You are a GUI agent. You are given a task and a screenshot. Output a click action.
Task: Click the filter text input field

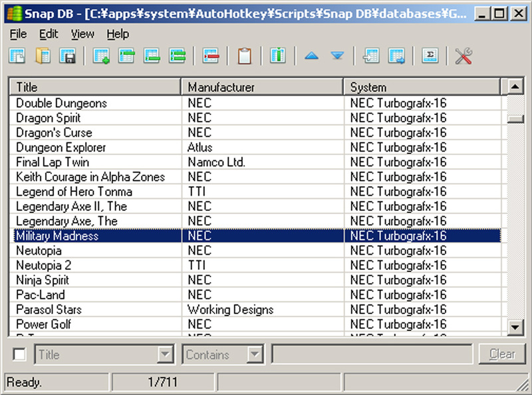pos(372,354)
